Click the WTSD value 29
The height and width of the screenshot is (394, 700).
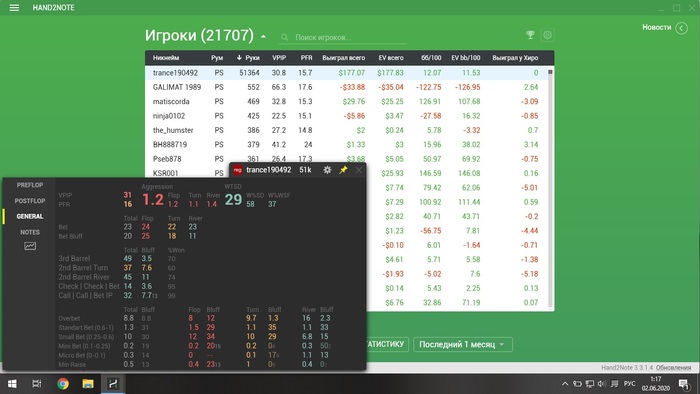pos(233,199)
